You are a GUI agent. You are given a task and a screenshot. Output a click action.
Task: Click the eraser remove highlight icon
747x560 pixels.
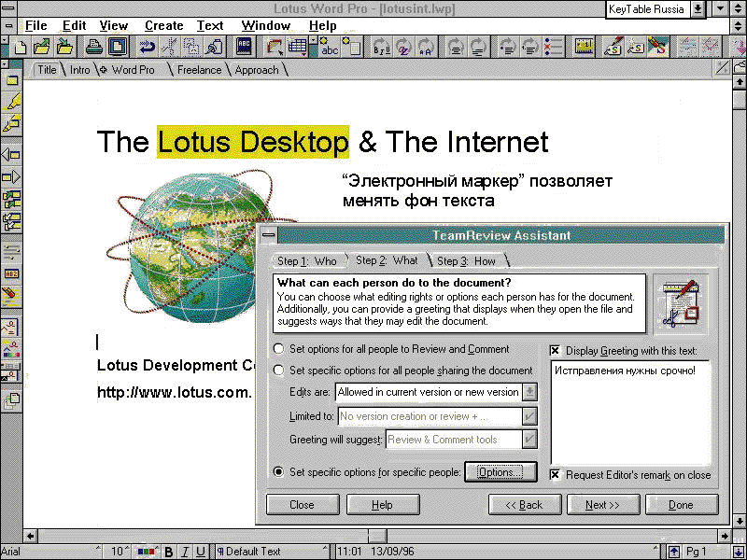11,295
